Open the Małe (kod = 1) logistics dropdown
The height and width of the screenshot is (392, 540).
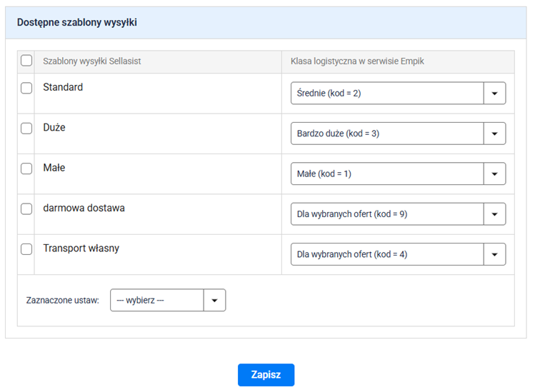click(x=397, y=174)
